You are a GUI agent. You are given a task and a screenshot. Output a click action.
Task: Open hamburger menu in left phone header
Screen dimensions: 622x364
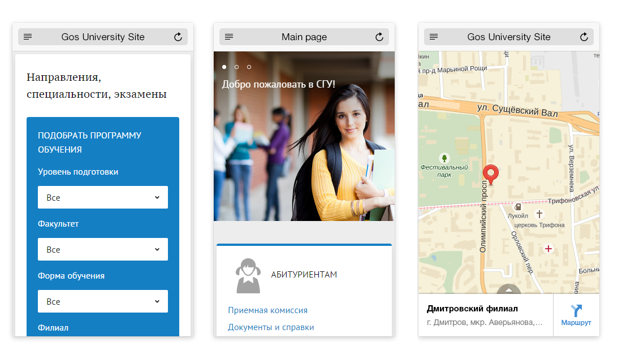(28, 37)
